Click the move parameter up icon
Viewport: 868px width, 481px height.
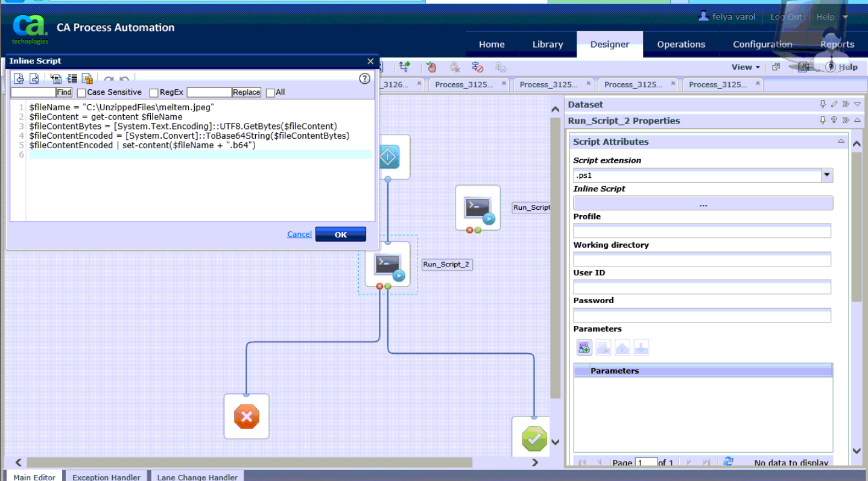(622, 348)
